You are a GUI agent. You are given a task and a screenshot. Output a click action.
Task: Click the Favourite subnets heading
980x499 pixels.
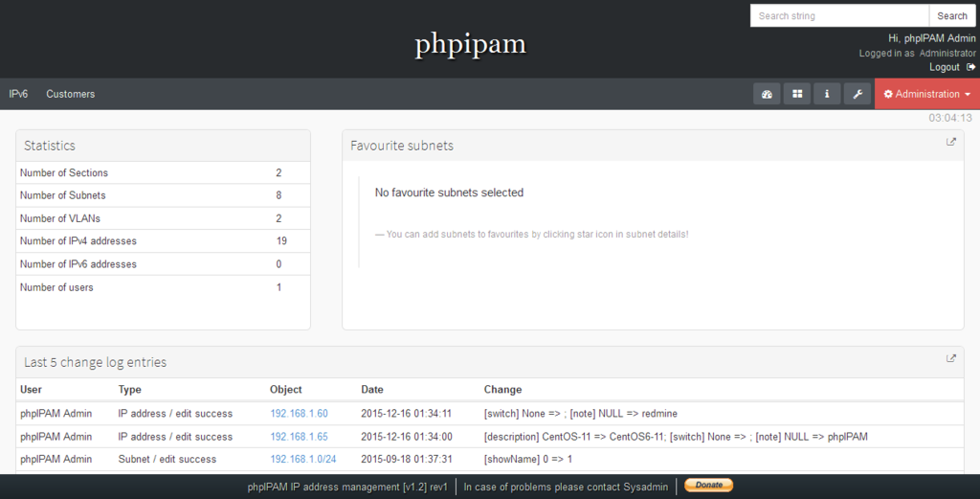[x=402, y=146]
